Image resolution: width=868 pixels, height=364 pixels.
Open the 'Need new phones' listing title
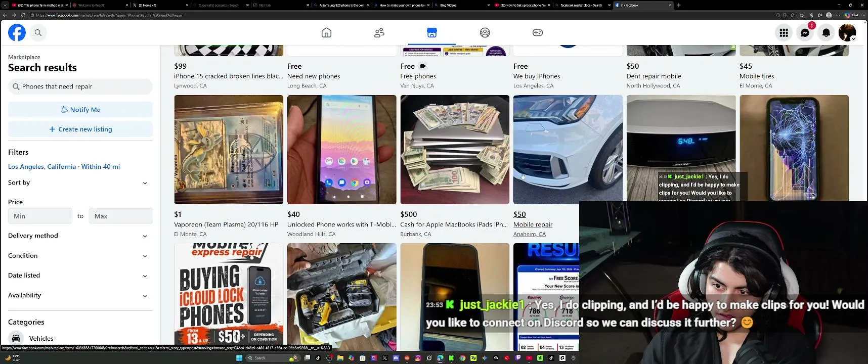coord(314,76)
